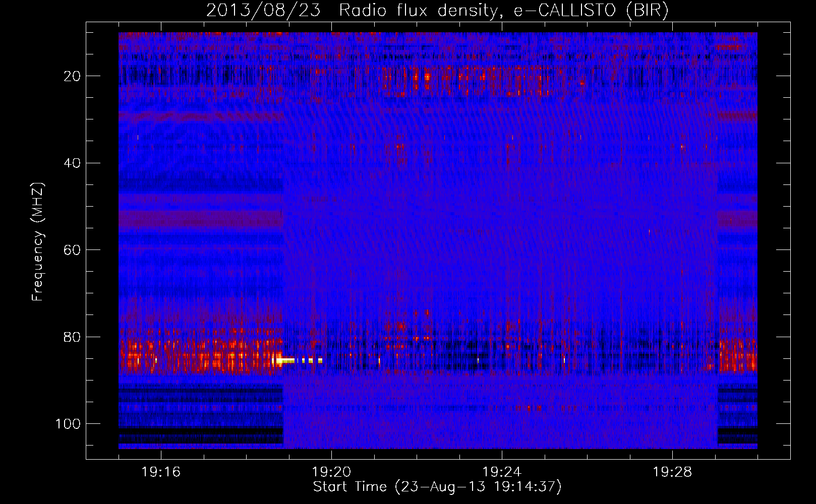This screenshot has height=504, width=816.
Task: Click the '19:16' time tick label
Action: [x=161, y=472]
